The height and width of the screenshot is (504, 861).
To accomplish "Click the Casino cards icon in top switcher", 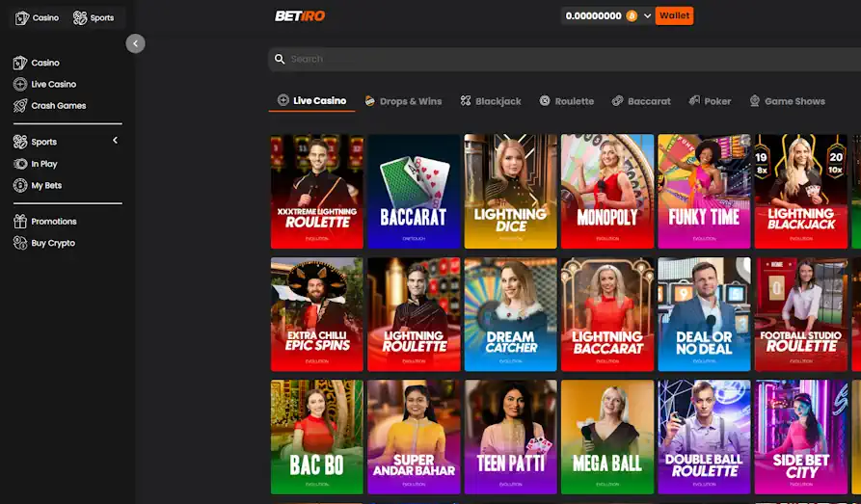I will (x=21, y=18).
